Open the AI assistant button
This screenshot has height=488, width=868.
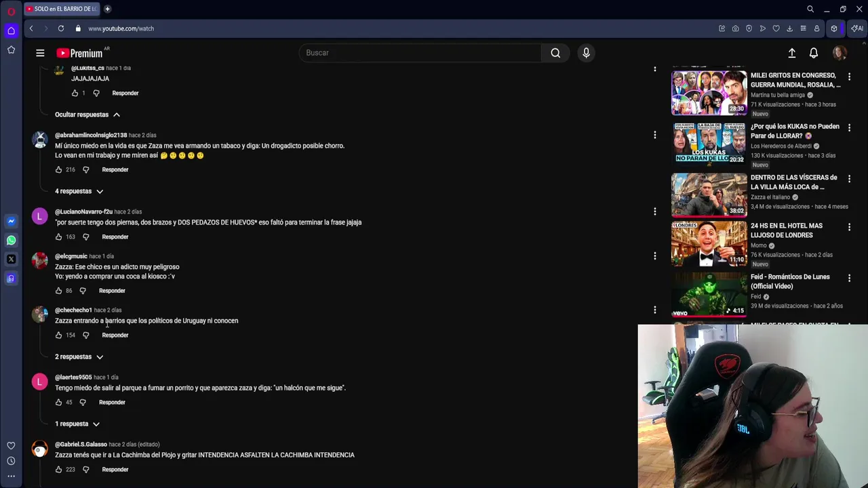click(x=857, y=28)
